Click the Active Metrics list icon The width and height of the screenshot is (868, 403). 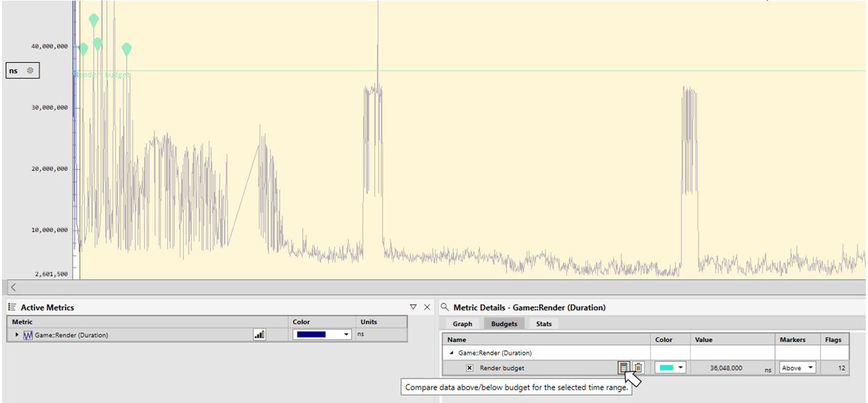tap(12, 307)
